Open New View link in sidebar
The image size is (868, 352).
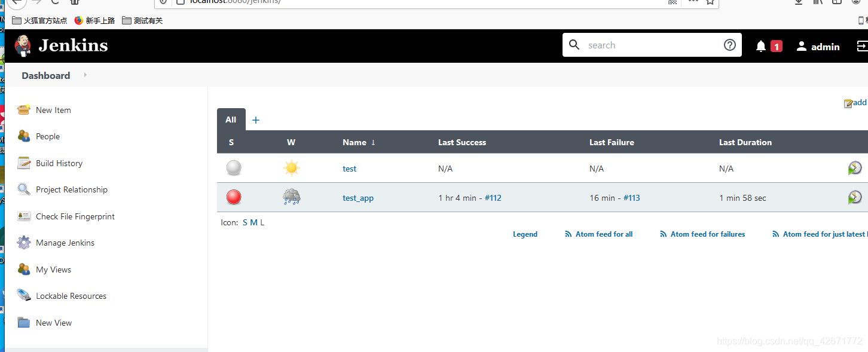click(54, 323)
